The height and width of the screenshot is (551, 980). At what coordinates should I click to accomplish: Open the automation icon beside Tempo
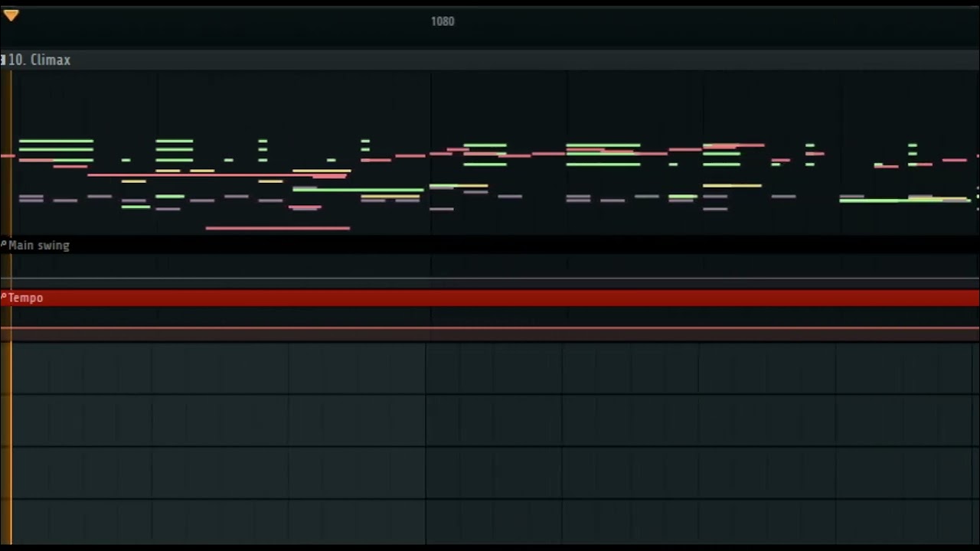[3, 297]
